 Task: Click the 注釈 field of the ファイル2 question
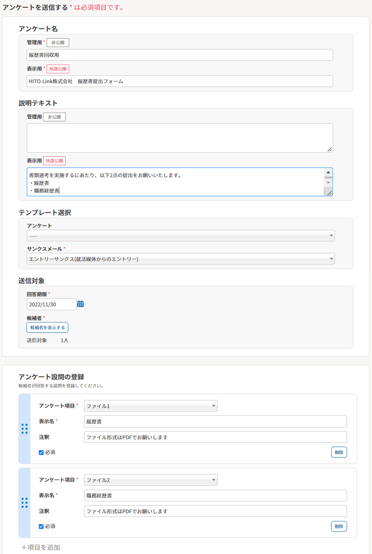[x=215, y=511]
